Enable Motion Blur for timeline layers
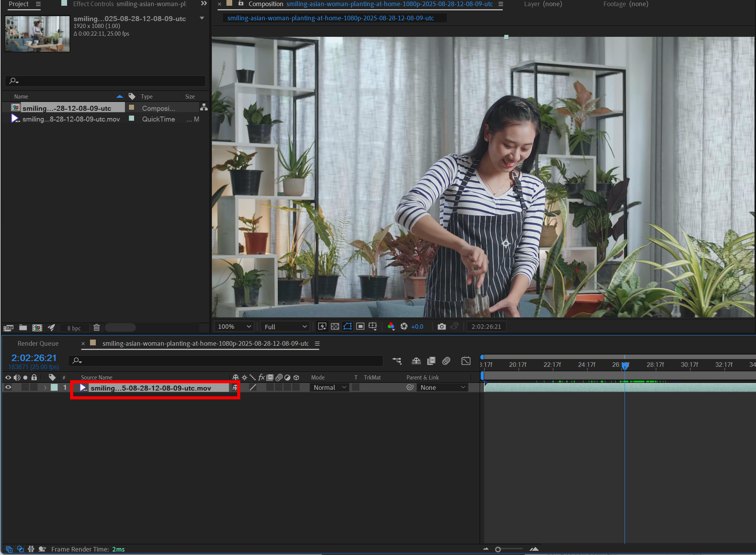Viewport: 756px width, 555px height. [x=446, y=361]
